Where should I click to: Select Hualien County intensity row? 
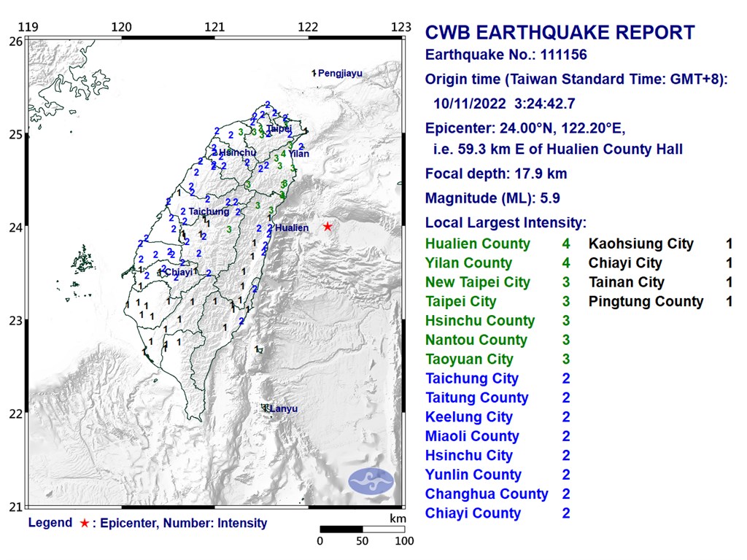496,244
